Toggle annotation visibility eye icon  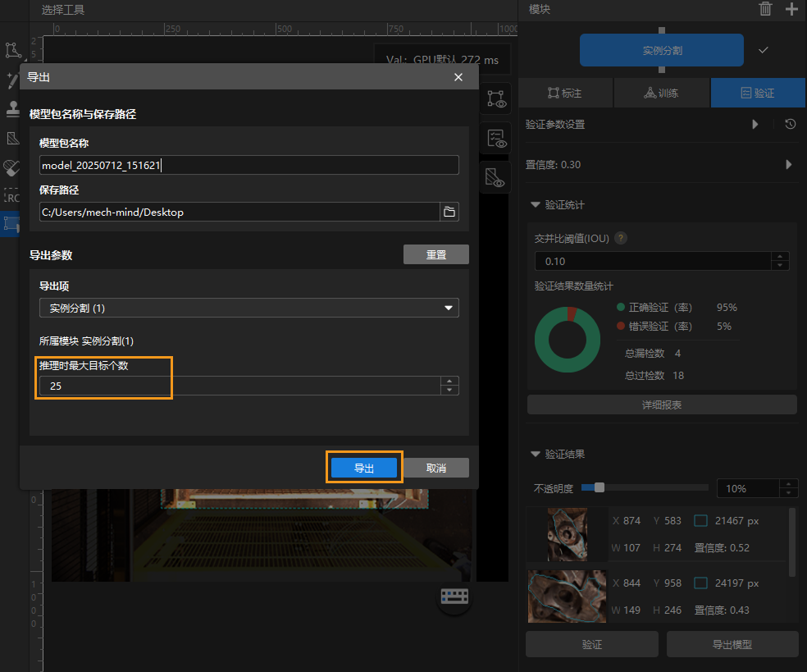click(496, 98)
